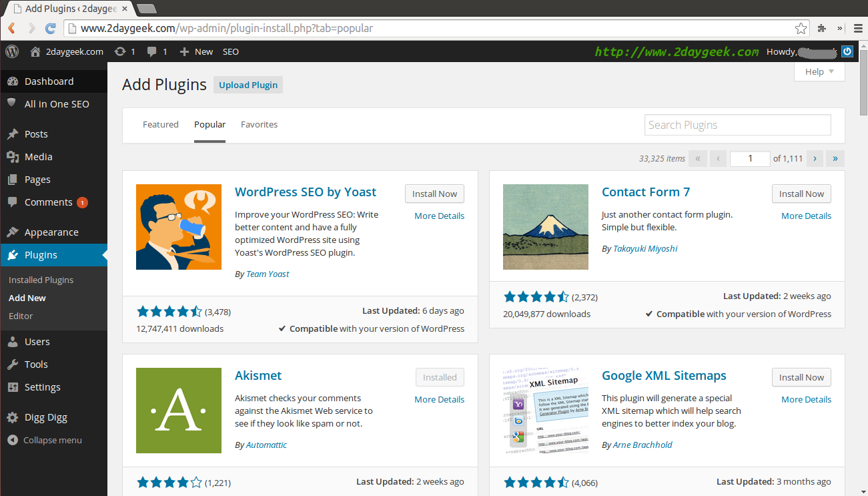
Task: Click the browser extension puzzle icon
Action: click(822, 28)
